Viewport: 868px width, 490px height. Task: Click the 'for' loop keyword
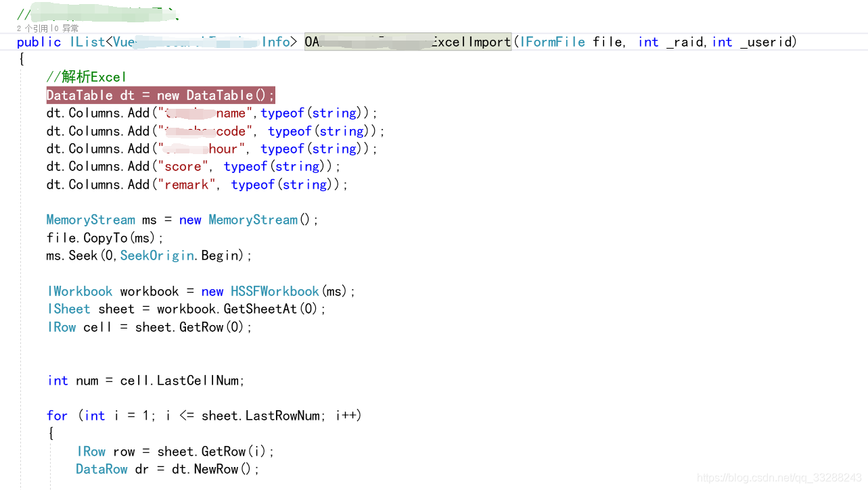(58, 416)
